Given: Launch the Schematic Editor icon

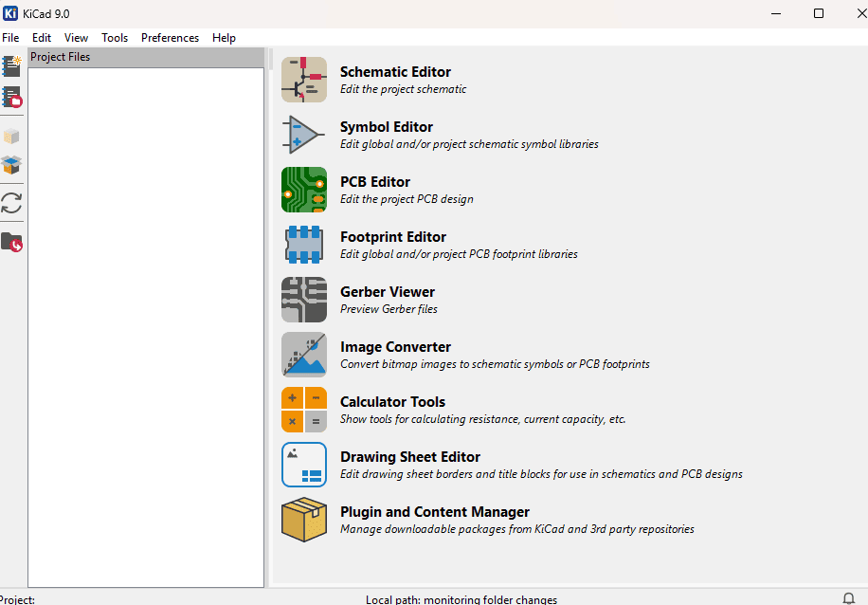Looking at the screenshot, I should tap(304, 80).
